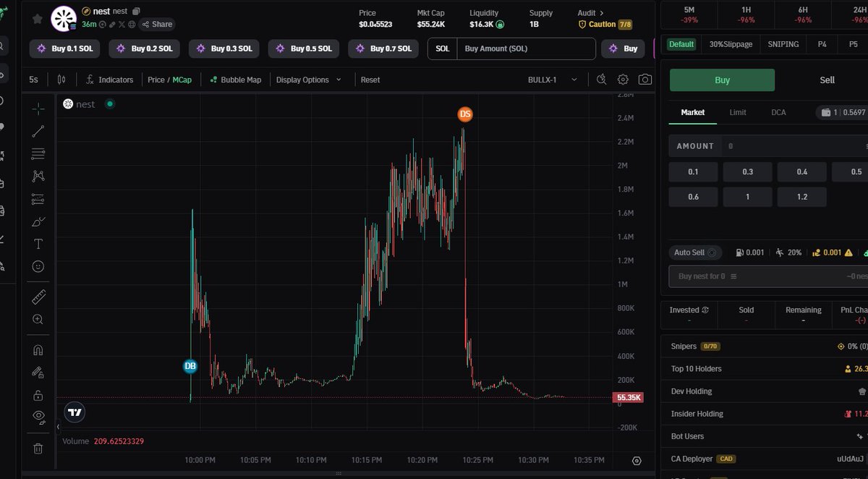Click the liquidity lock icon
868x479 pixels.
click(x=500, y=24)
